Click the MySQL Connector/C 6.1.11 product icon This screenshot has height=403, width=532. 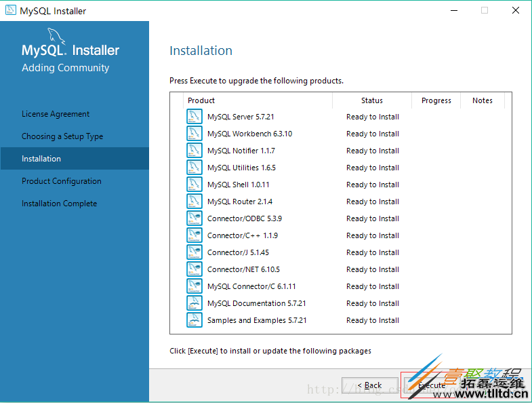pyautogui.click(x=195, y=286)
